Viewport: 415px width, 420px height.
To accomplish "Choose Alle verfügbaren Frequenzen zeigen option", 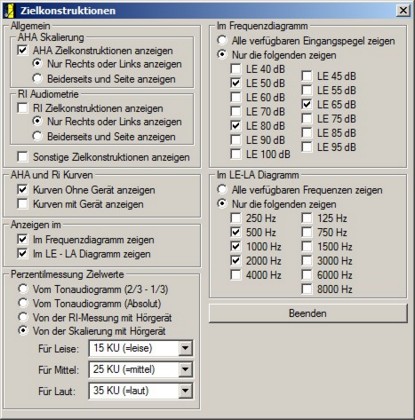I will click(222, 190).
